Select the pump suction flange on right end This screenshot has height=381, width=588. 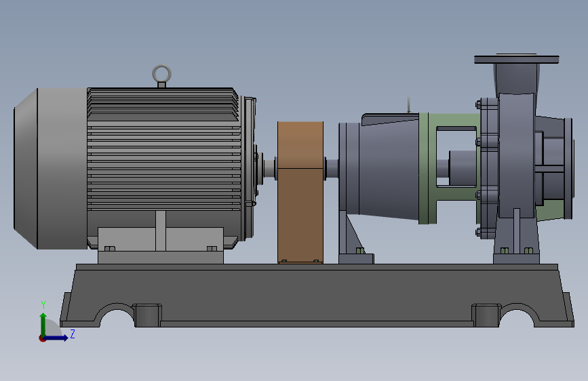click(569, 168)
